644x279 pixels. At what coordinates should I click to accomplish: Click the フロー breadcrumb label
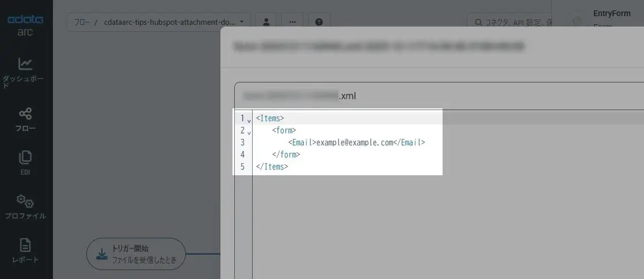82,22
